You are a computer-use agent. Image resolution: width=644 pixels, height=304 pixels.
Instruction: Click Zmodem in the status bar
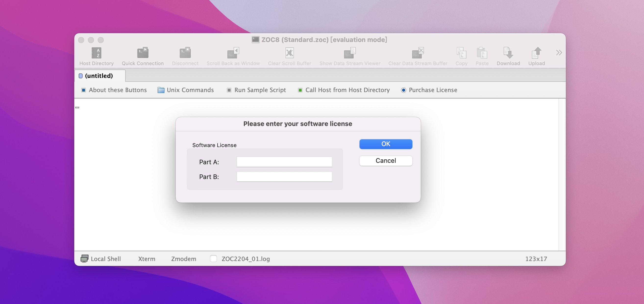(184, 259)
